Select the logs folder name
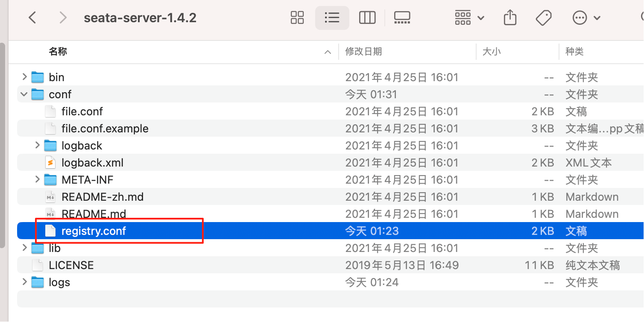This screenshot has width=644, height=322. tap(59, 282)
